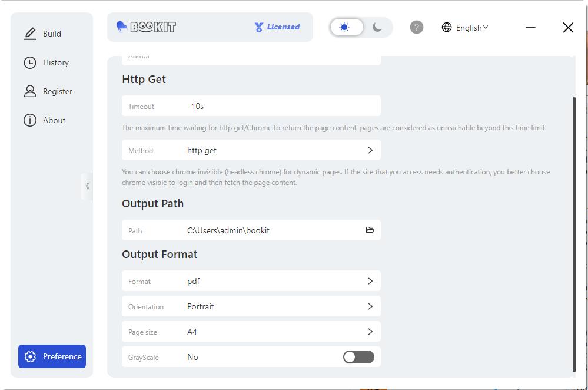
Task: Click the Register user icon
Action: tap(30, 91)
